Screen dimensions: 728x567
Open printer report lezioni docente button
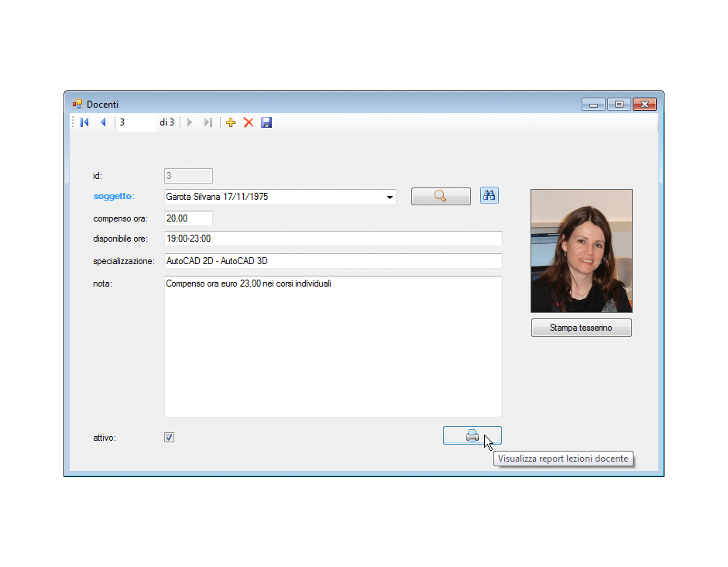[x=472, y=435]
